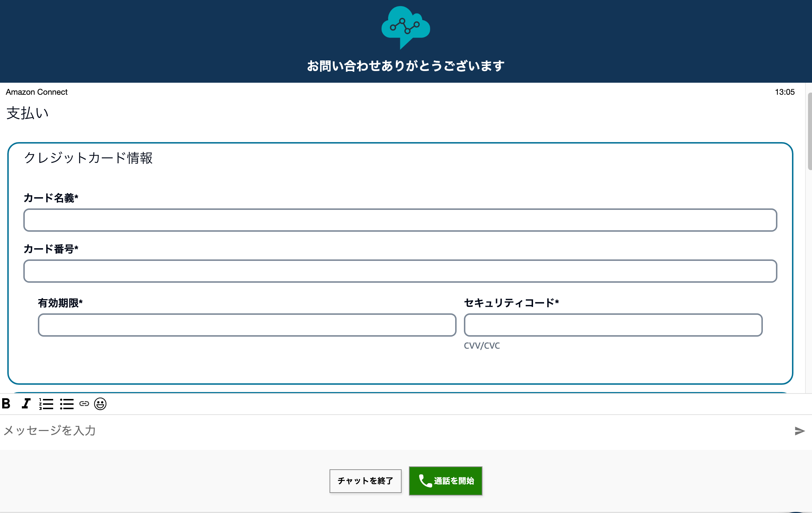The height and width of the screenshot is (513, 812).
Task: Click into the カード番号 field
Action: tap(400, 271)
